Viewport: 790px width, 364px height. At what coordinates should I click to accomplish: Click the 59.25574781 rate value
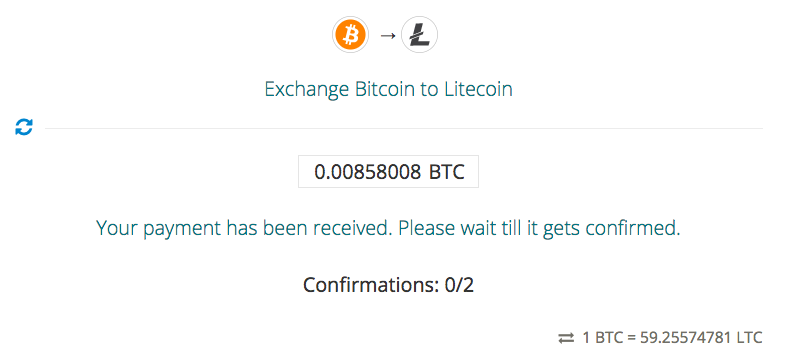pos(685,338)
